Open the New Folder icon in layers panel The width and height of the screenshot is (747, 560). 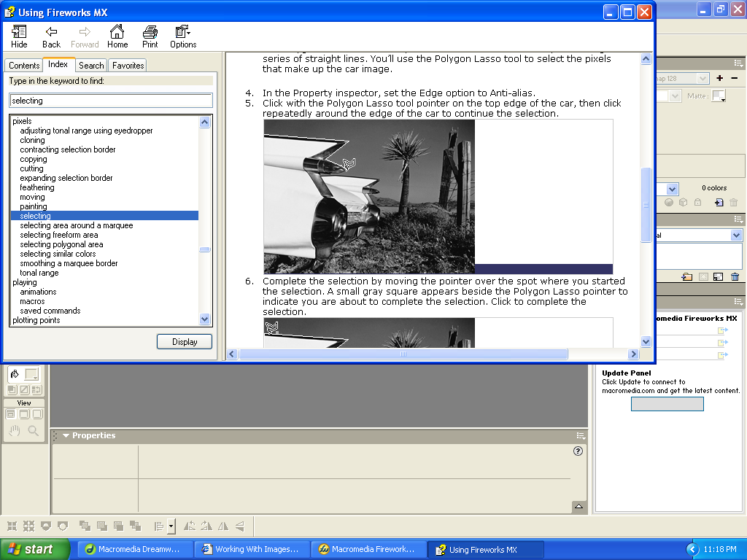[686, 276]
